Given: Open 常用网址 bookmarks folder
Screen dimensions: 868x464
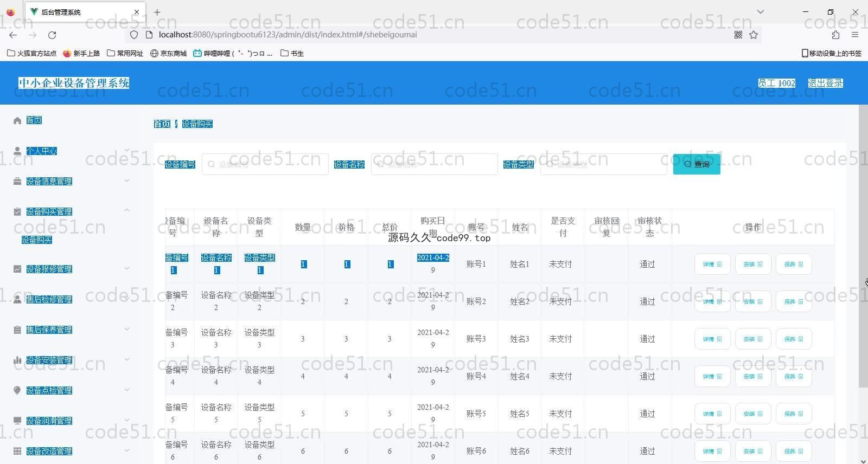Looking at the screenshot, I should (x=125, y=53).
